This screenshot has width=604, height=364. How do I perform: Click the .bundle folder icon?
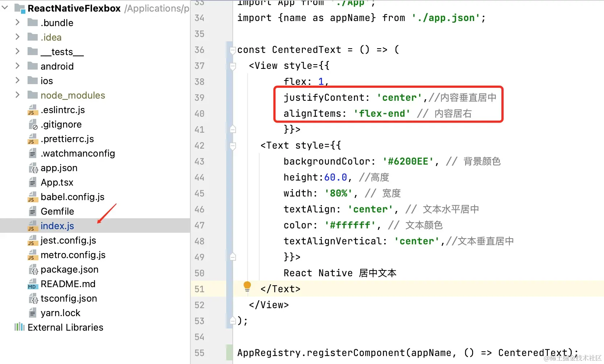(x=33, y=22)
